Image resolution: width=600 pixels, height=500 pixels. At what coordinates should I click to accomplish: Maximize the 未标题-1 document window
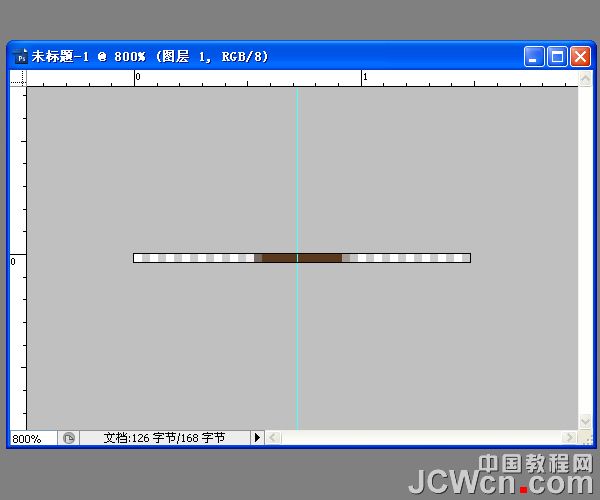(557, 57)
